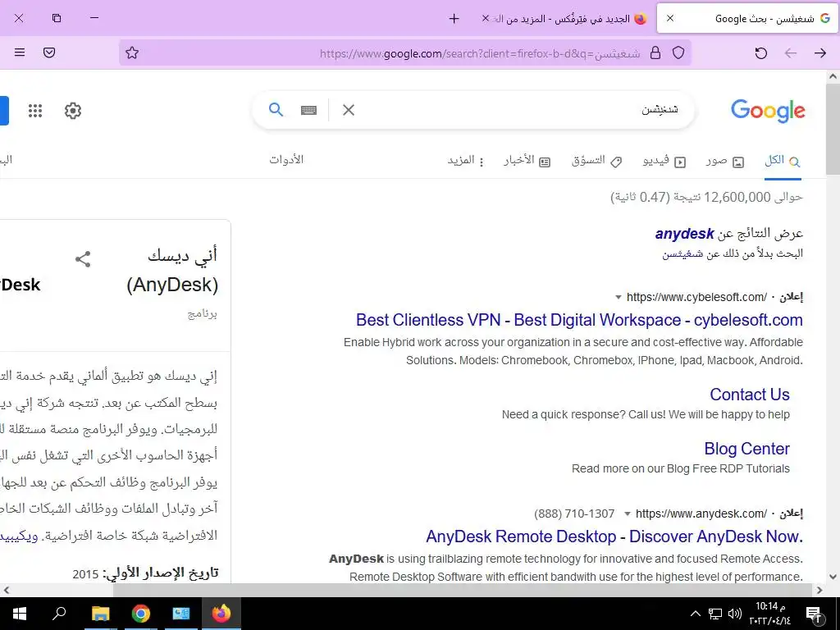Click the share icon in AnyDesk panel

point(83,259)
